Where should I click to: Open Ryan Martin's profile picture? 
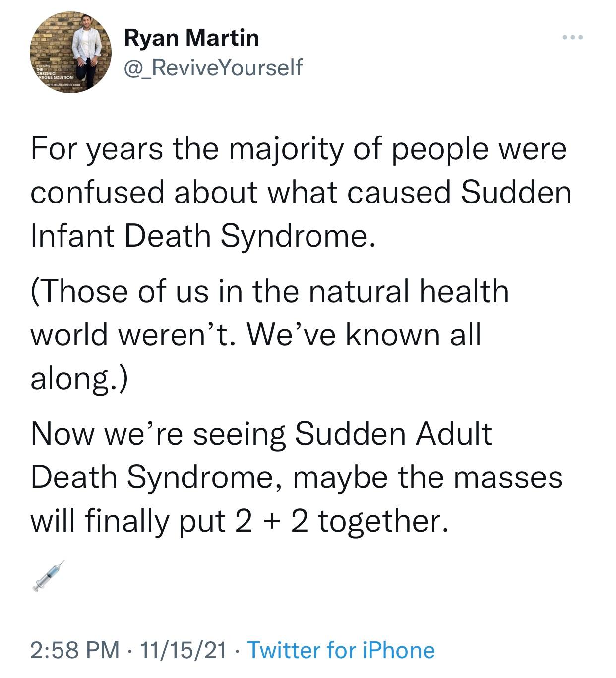click(x=70, y=52)
